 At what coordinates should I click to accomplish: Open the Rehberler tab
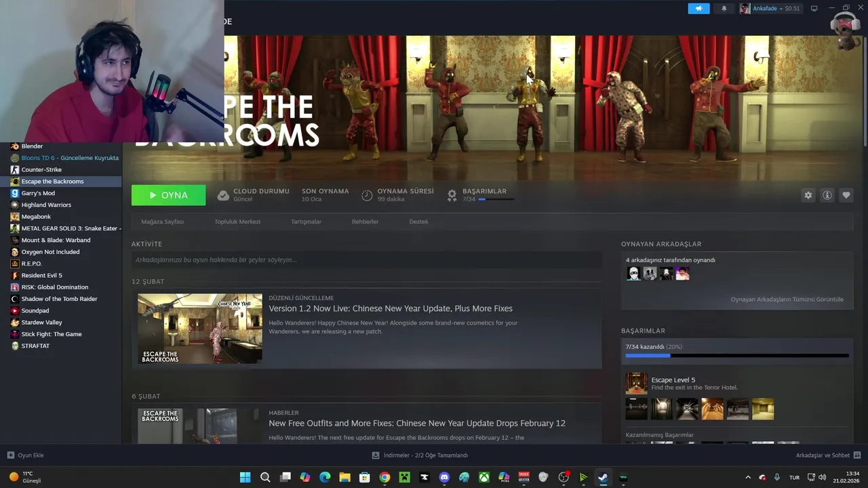tap(365, 222)
